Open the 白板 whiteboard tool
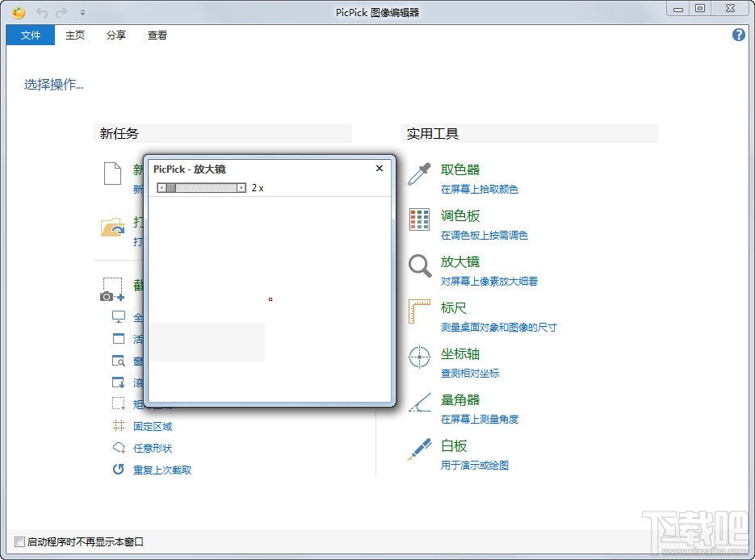This screenshot has height=560, width=755. point(454,445)
